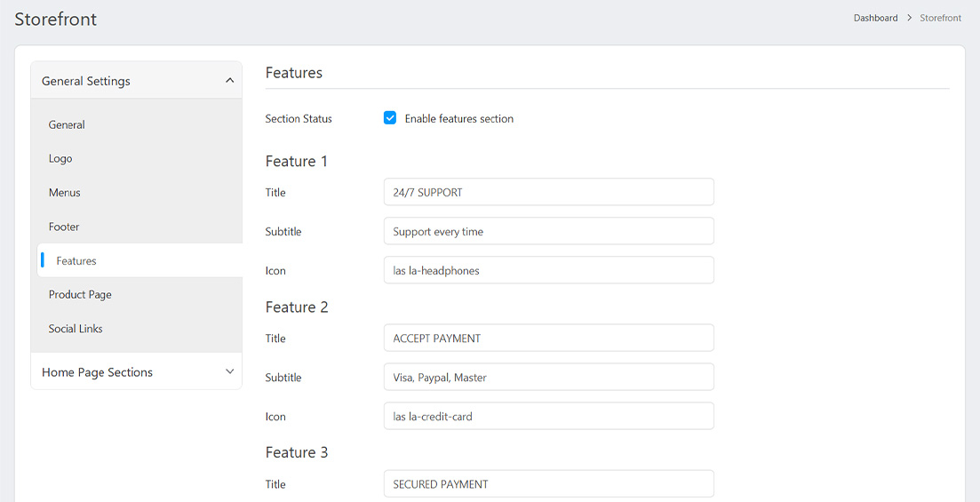Click the breadcrumb separator arrow icon
Image resolution: width=980 pixels, height=502 pixels.
click(909, 18)
